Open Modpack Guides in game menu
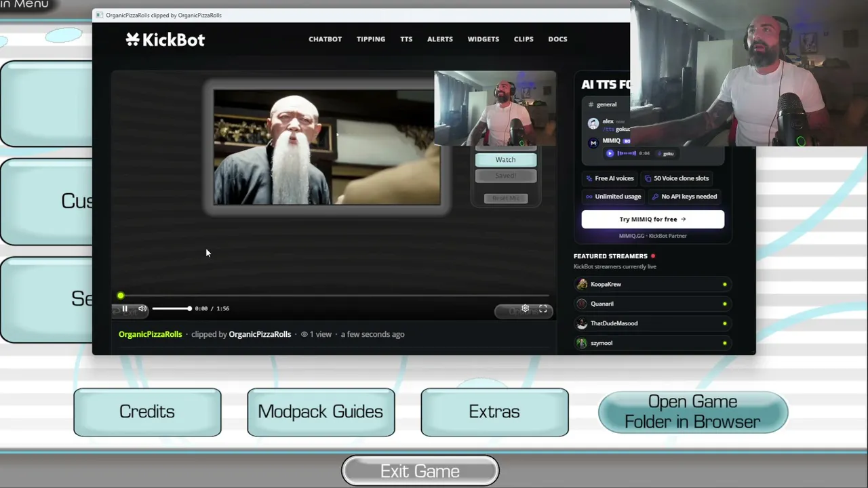The width and height of the screenshot is (868, 488). click(x=321, y=412)
